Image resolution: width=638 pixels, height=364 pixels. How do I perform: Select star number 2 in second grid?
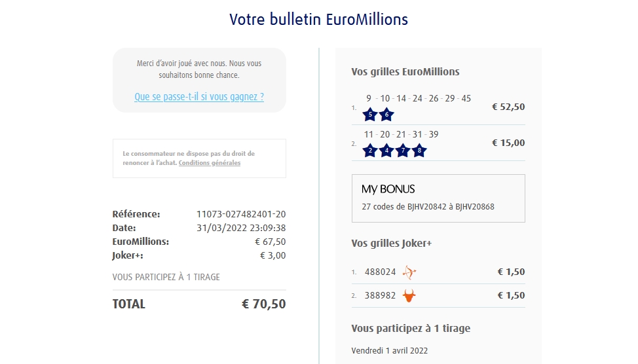(370, 151)
